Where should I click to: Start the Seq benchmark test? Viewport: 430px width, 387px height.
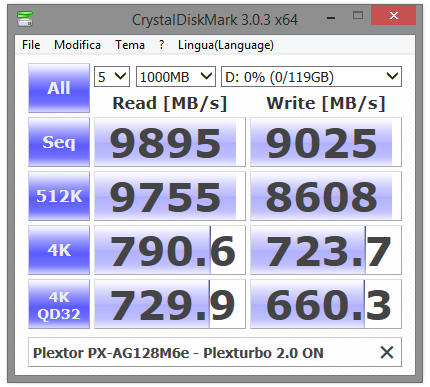[x=59, y=142]
